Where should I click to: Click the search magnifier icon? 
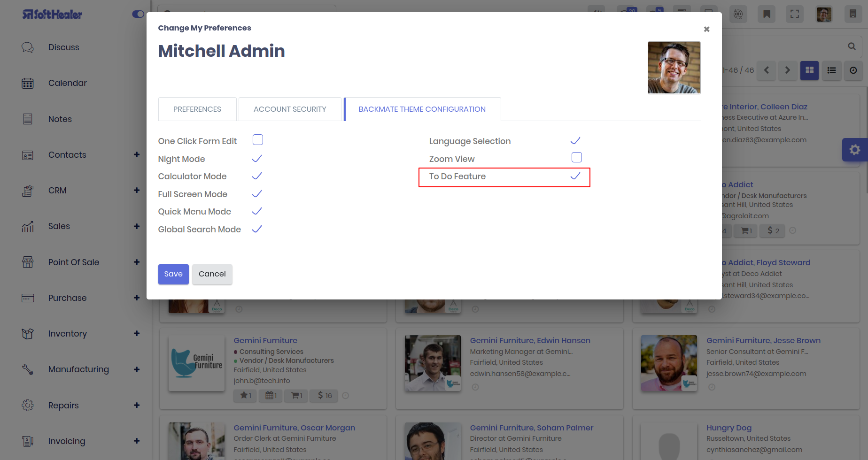(852, 46)
